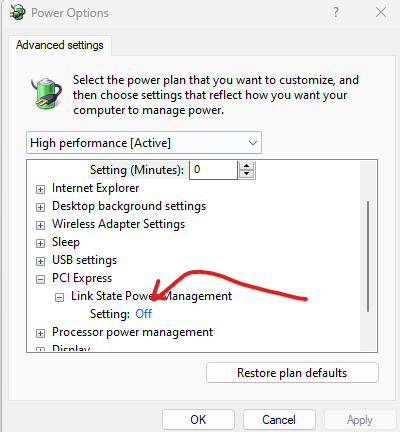400x432 pixels.
Task: Expand Processor power management node
Action: 40,333
